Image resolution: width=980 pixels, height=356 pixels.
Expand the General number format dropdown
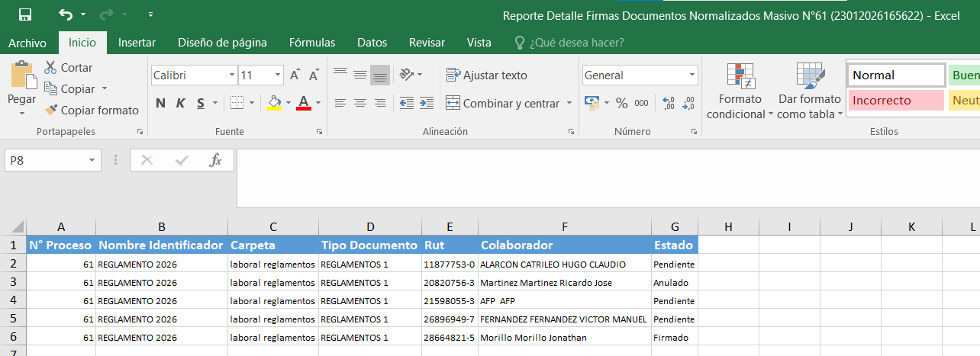692,75
